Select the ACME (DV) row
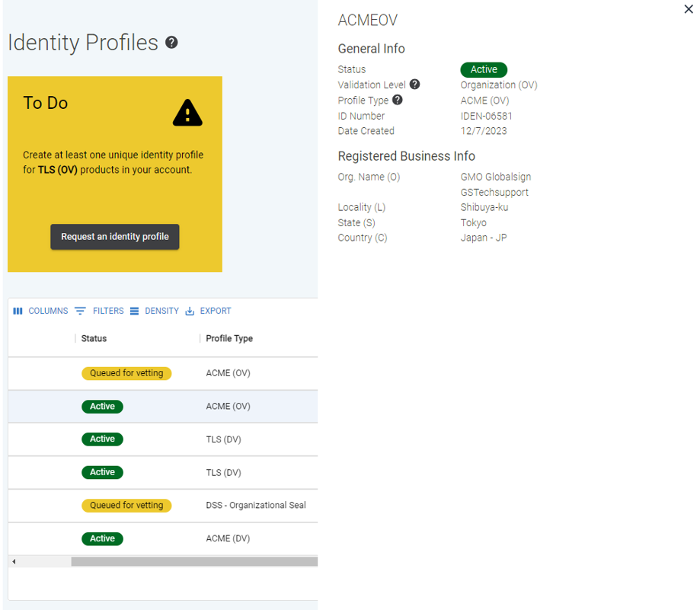This screenshot has width=700, height=610. (228, 538)
